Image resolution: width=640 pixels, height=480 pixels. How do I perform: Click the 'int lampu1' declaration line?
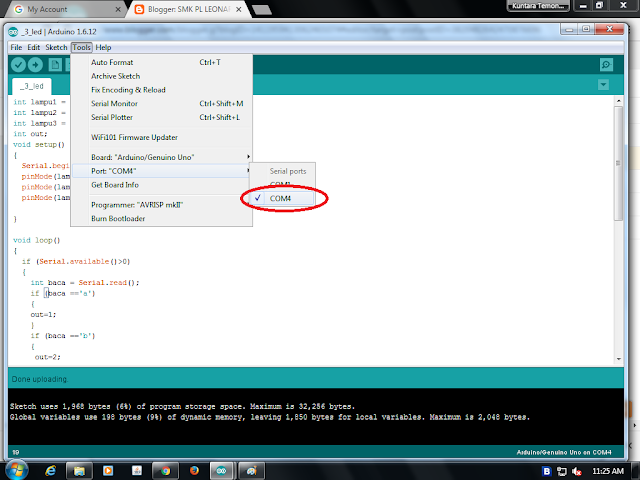tap(39, 102)
